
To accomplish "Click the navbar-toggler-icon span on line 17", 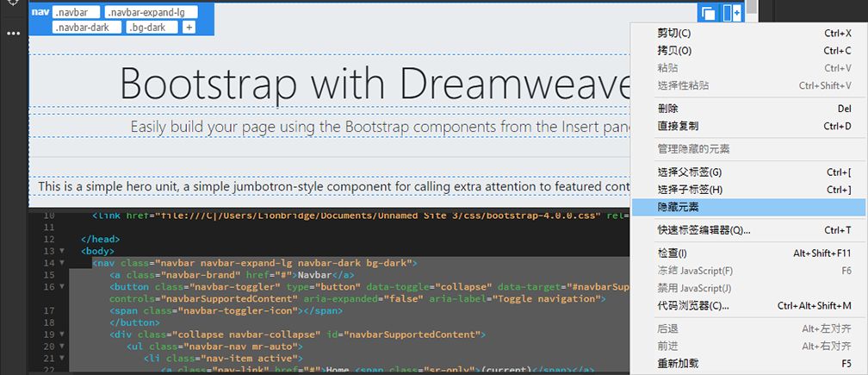I will tap(226, 310).
